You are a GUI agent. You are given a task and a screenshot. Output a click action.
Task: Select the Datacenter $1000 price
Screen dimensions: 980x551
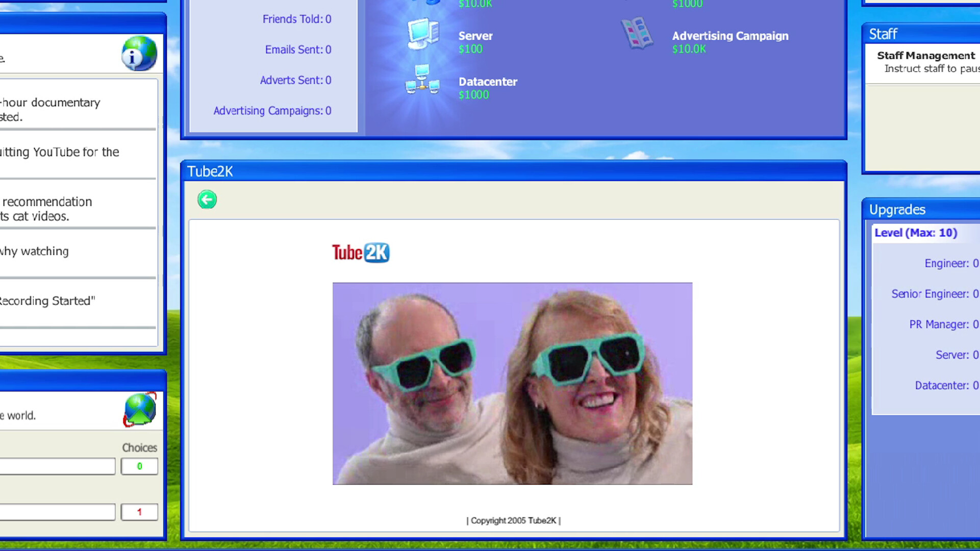(x=473, y=95)
